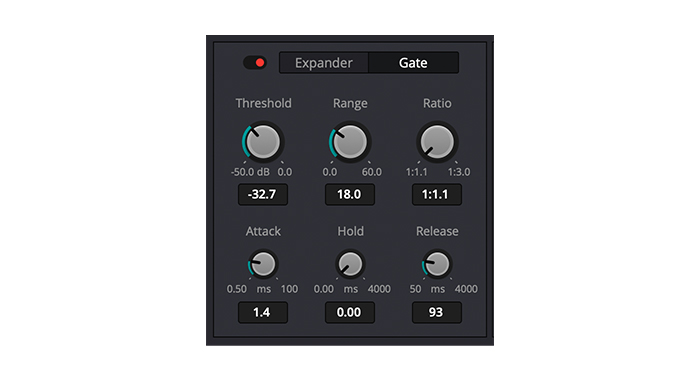
Task: Click the Release knob
Action: click(x=437, y=264)
